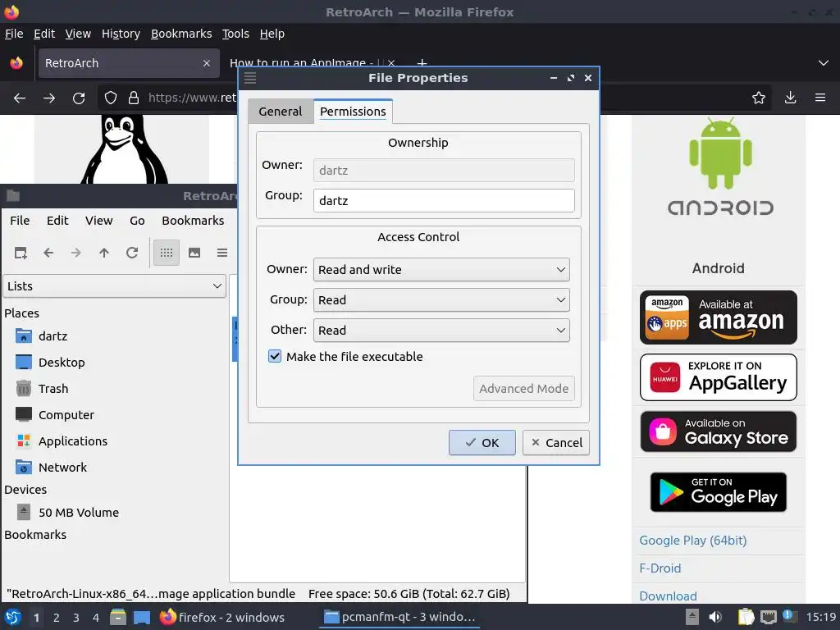Click the show desktop taskbar icon

pos(141,618)
